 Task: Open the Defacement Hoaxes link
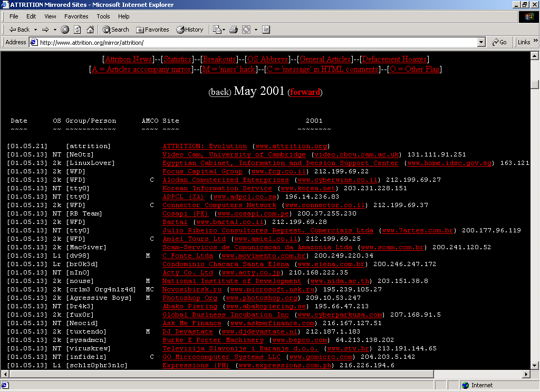pos(394,59)
